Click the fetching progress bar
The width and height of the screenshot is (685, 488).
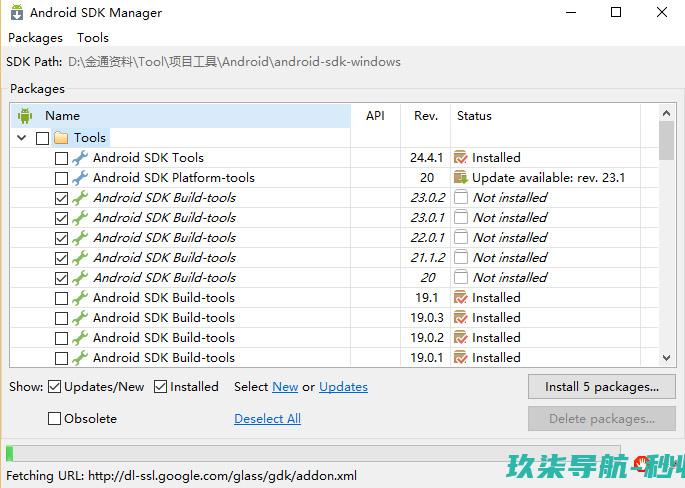[313, 454]
